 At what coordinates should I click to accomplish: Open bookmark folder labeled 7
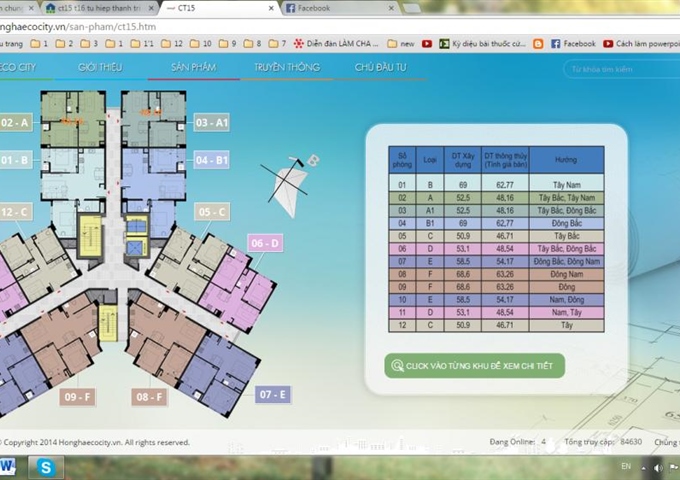tap(277, 44)
